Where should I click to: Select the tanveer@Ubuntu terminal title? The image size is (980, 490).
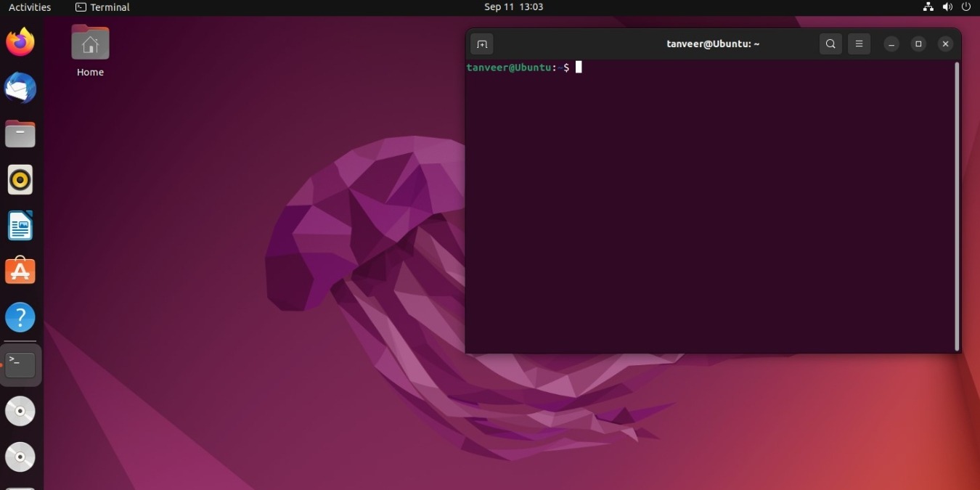pyautogui.click(x=713, y=44)
